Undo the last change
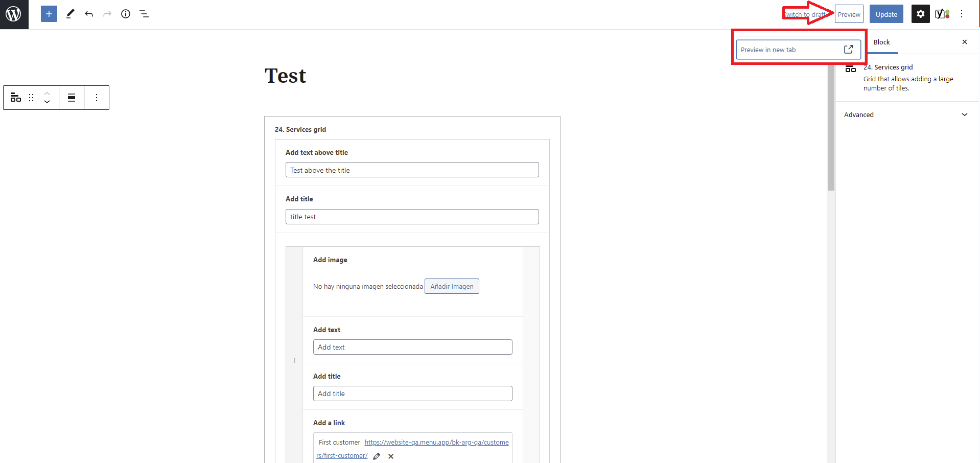Screen dimensions: 980x463 click(89, 14)
